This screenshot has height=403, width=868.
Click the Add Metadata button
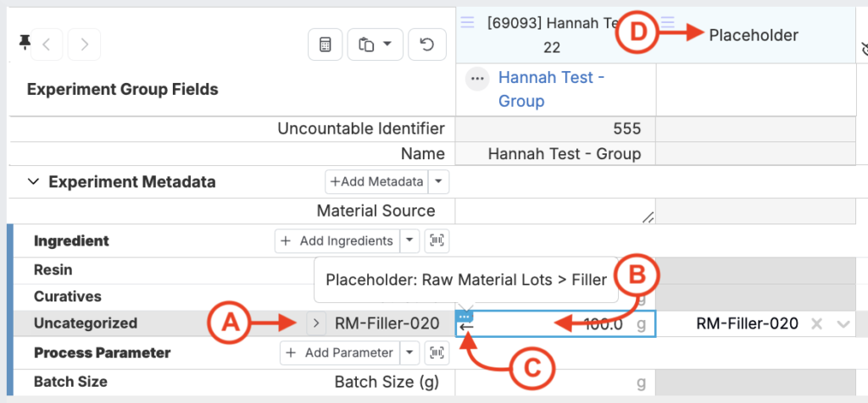coord(376,182)
